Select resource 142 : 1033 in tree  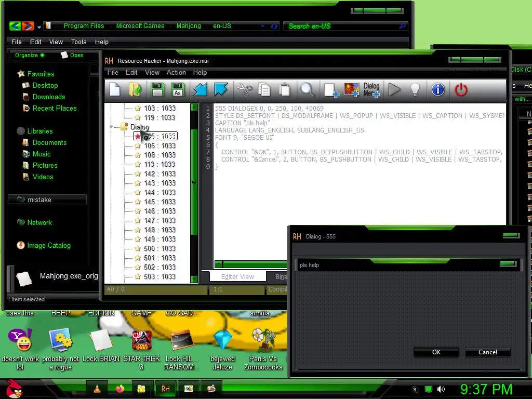[160, 174]
